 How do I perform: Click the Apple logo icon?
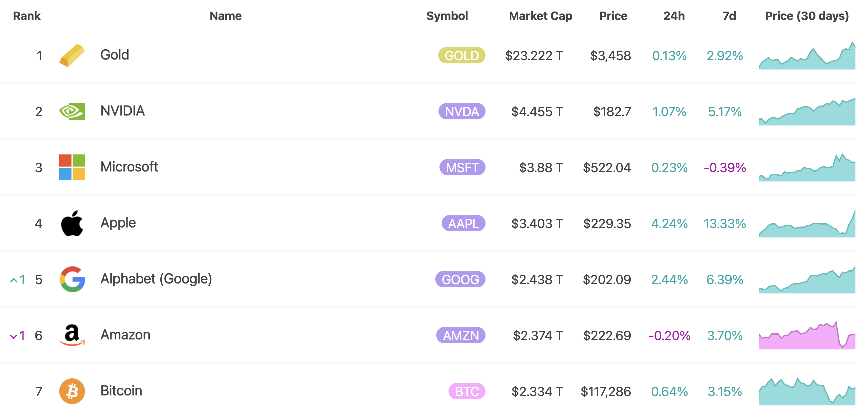click(72, 223)
